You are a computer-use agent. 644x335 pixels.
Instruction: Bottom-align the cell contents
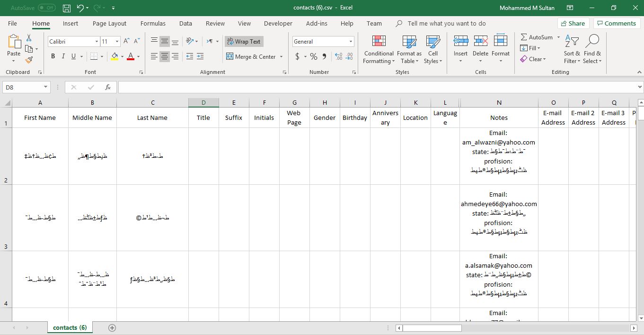tap(175, 41)
